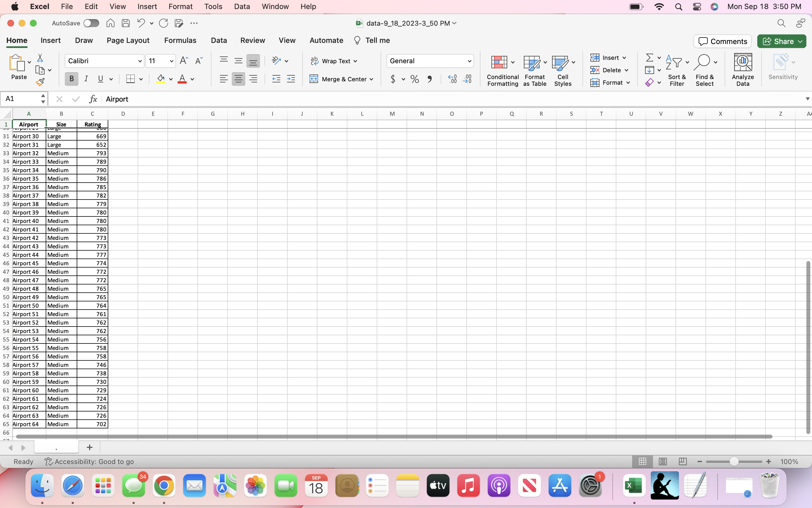Screen dimensions: 812x508
Task: Toggle Italic formatting
Action: pyautogui.click(x=86, y=79)
